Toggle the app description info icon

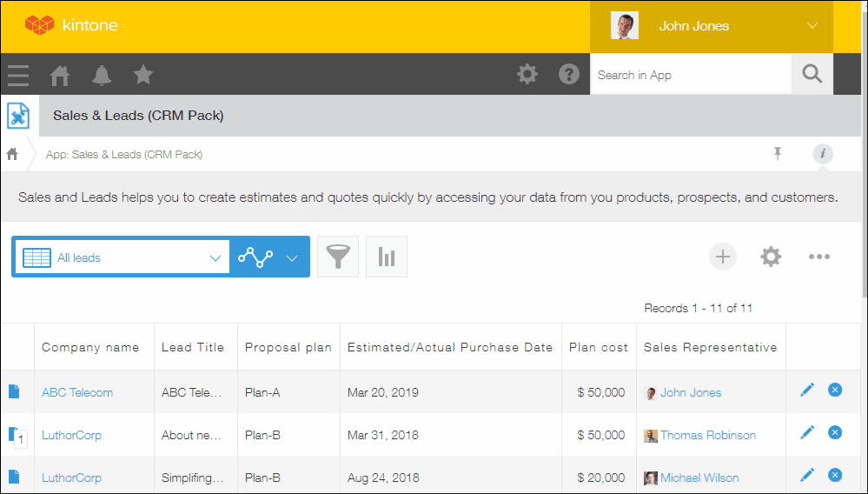coord(822,154)
